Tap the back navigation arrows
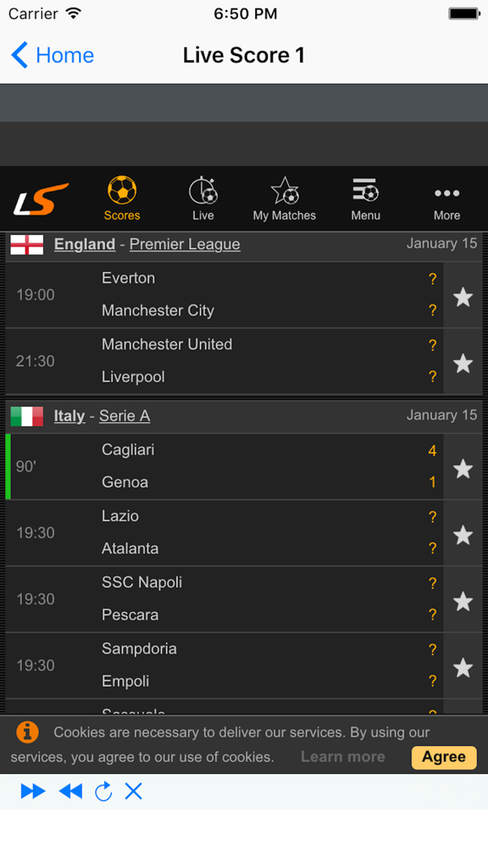488x868 pixels. (69, 791)
